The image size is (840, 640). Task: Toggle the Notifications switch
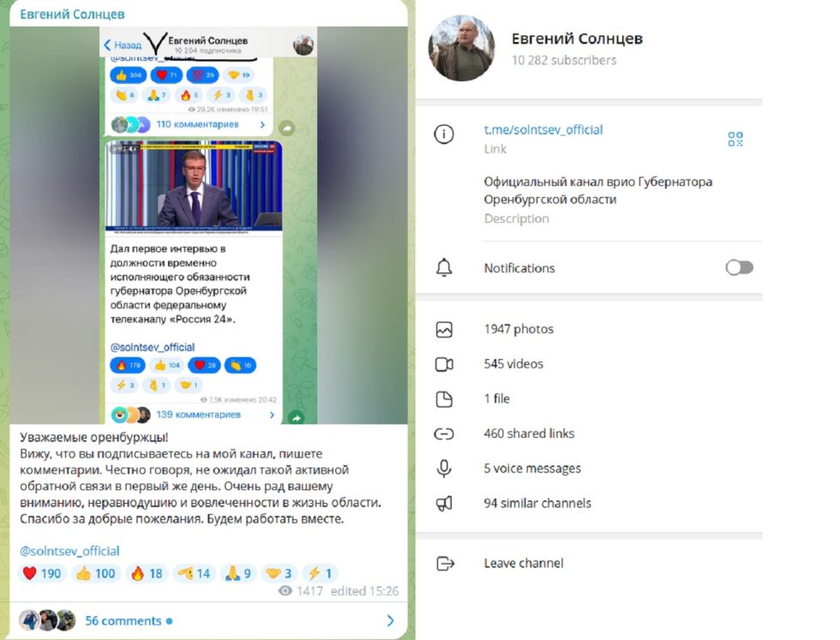[x=739, y=267]
